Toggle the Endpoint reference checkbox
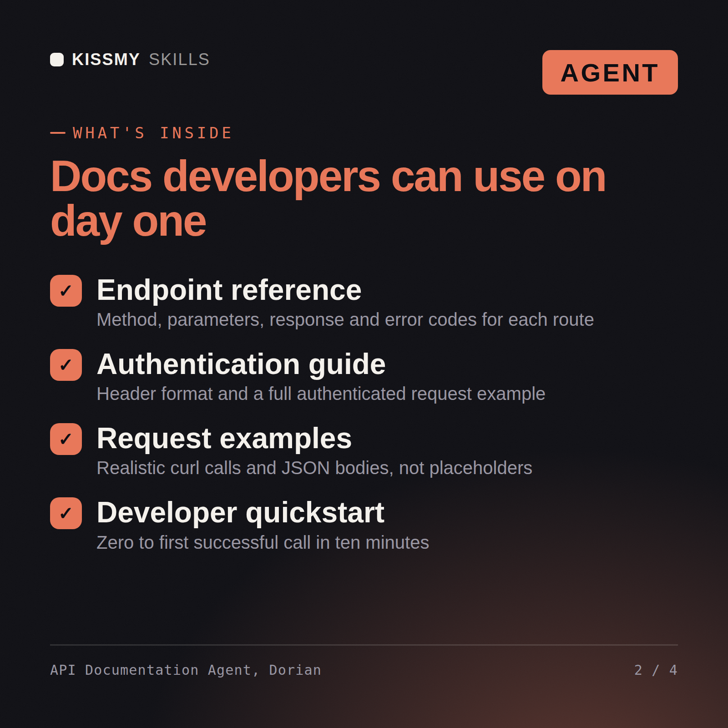 66,291
